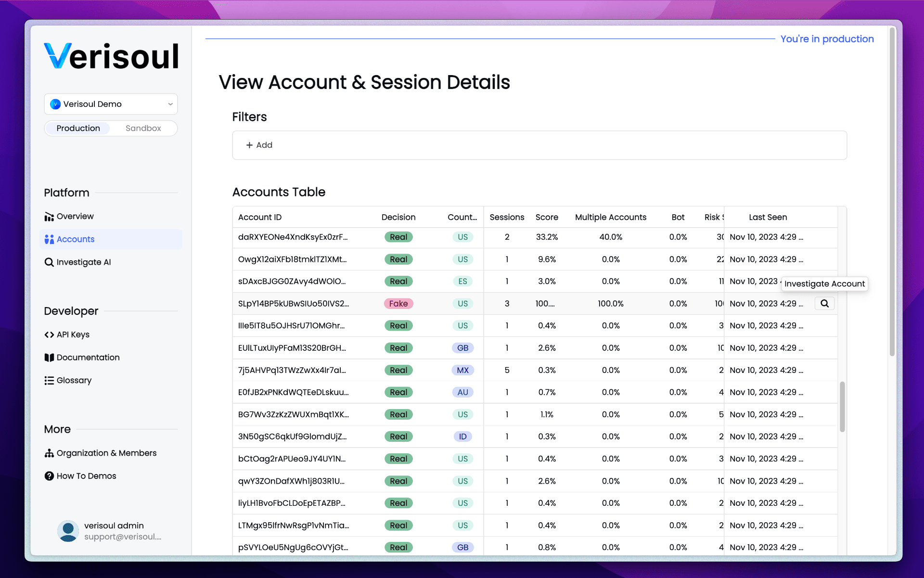Click the MX country badge
The height and width of the screenshot is (578, 924).
pyautogui.click(x=462, y=370)
